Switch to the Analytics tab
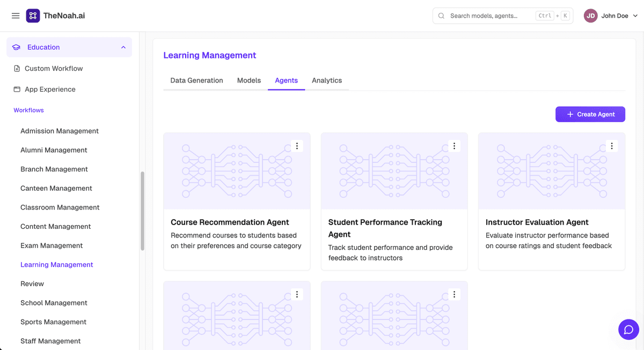This screenshot has height=350, width=644. tap(327, 80)
